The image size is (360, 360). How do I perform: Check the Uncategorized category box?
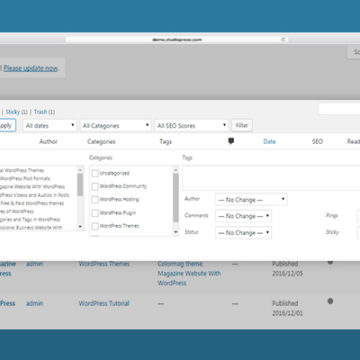click(x=95, y=173)
